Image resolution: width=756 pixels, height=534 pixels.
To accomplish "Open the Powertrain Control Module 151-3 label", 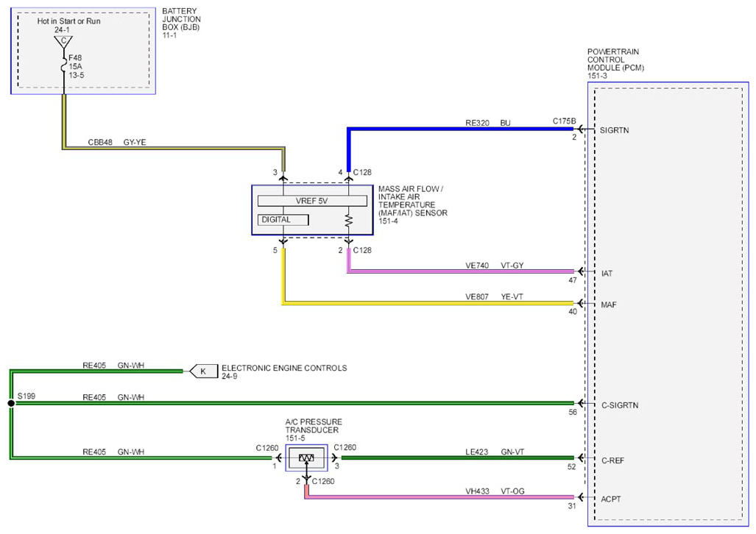I will [615, 63].
